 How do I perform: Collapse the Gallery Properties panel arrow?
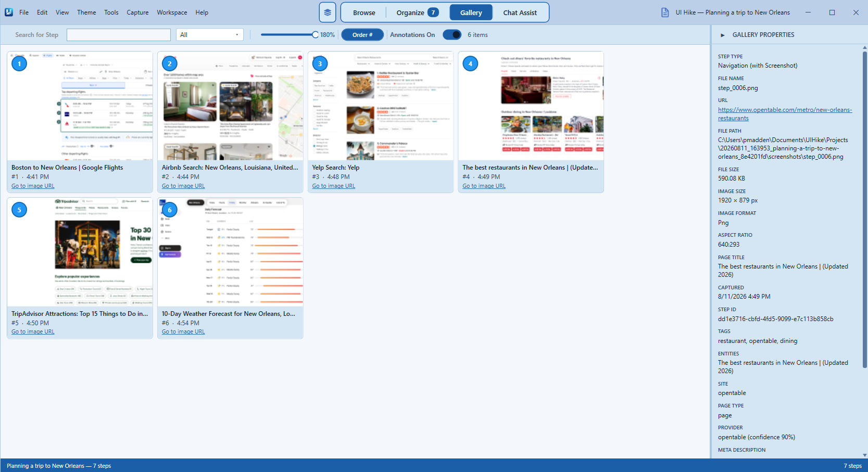[x=722, y=35]
